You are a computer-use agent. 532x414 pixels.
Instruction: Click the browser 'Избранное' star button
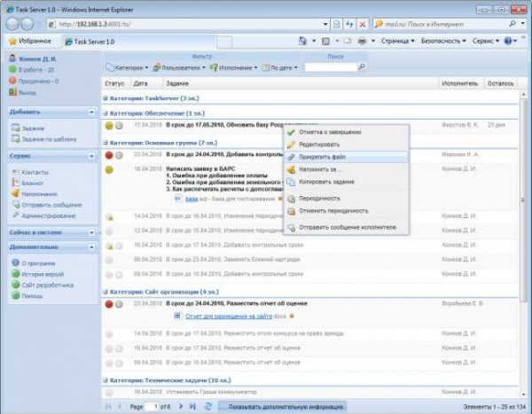(30, 42)
